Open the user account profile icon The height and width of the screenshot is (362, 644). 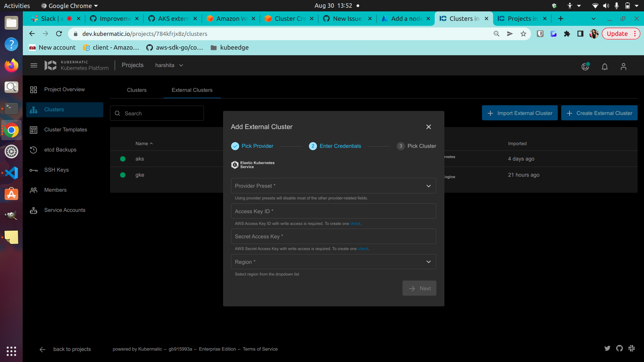pos(623,67)
